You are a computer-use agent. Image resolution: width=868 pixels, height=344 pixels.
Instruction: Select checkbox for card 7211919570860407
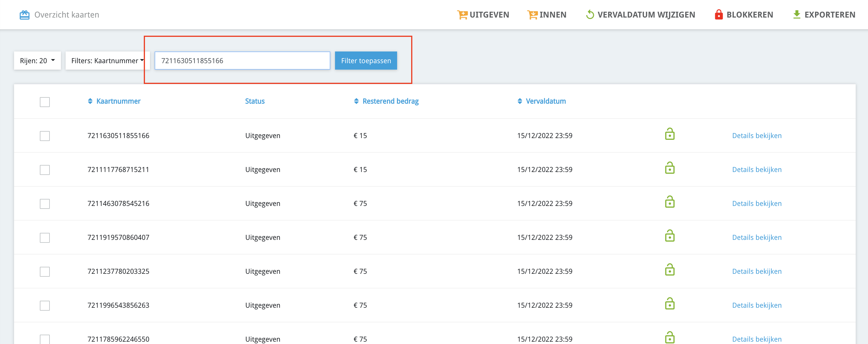pos(45,238)
